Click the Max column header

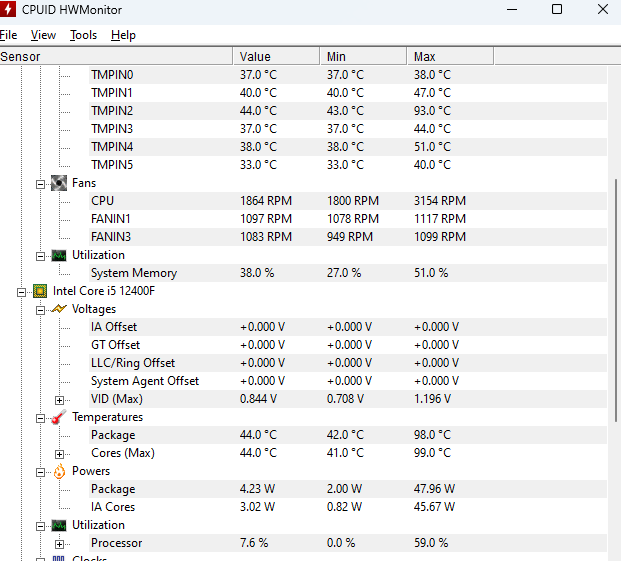[x=450, y=56]
